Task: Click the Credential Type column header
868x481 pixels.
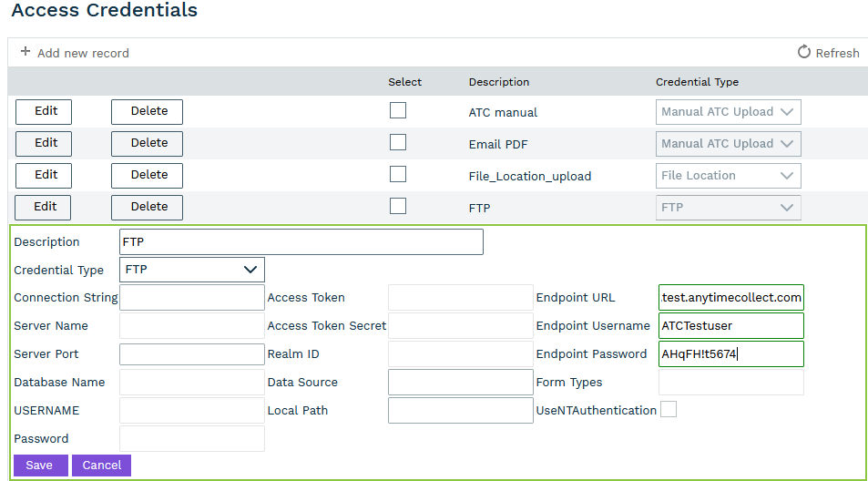Action: click(697, 82)
